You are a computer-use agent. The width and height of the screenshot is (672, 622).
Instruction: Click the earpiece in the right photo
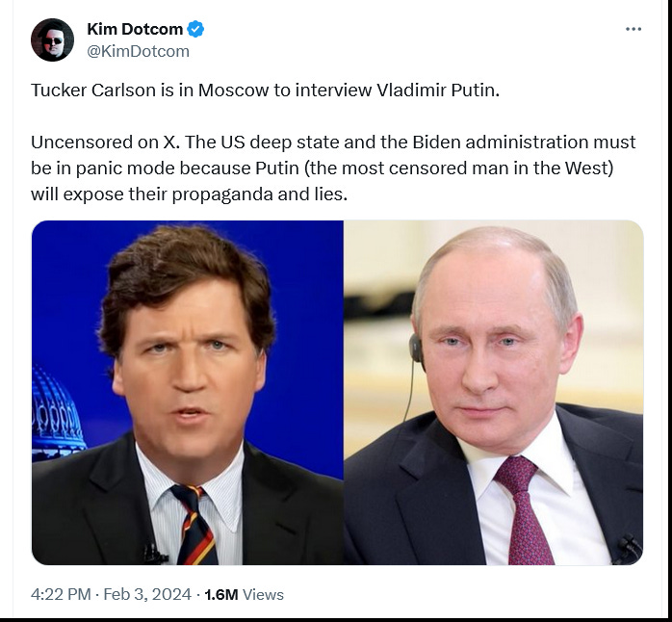(416, 348)
